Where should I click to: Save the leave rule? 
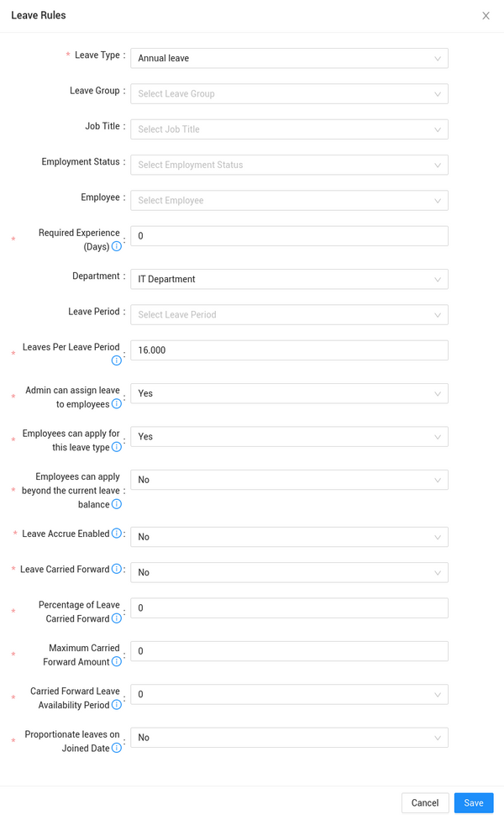pos(473,802)
